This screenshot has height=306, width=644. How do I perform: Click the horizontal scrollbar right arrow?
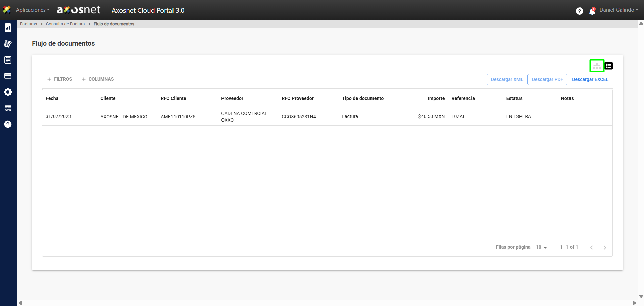(634, 303)
